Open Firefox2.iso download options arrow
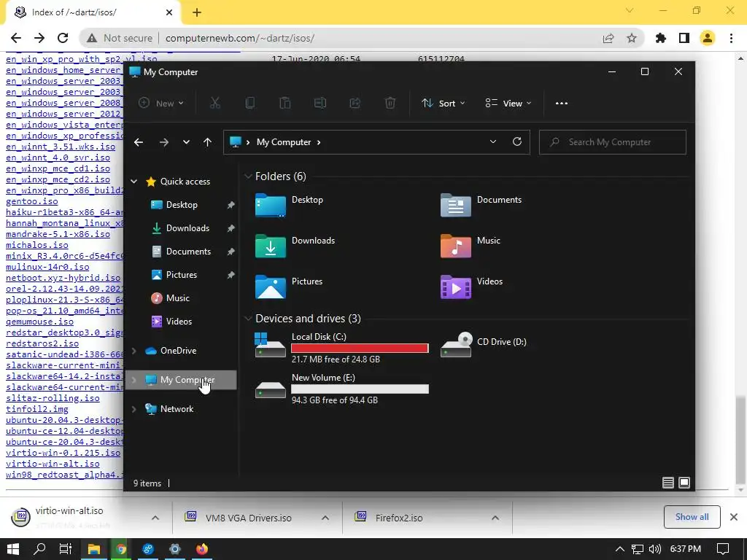 495,518
